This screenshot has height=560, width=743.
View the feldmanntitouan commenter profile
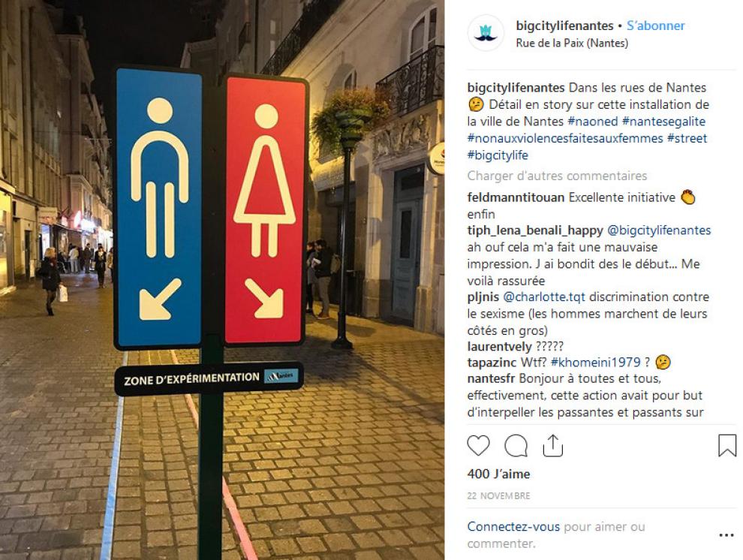pyautogui.click(x=516, y=197)
